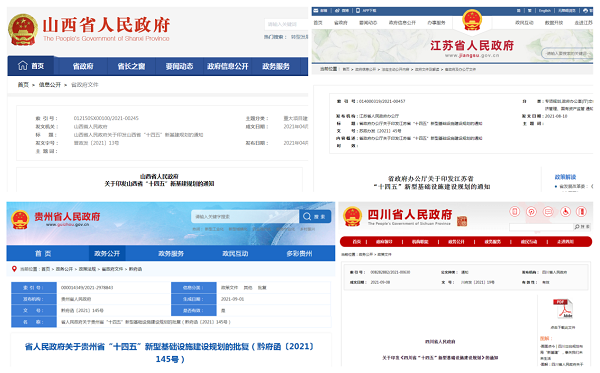Open 办事服务 on the Jiangsu navigation
The image size is (600, 373).
point(436,23)
